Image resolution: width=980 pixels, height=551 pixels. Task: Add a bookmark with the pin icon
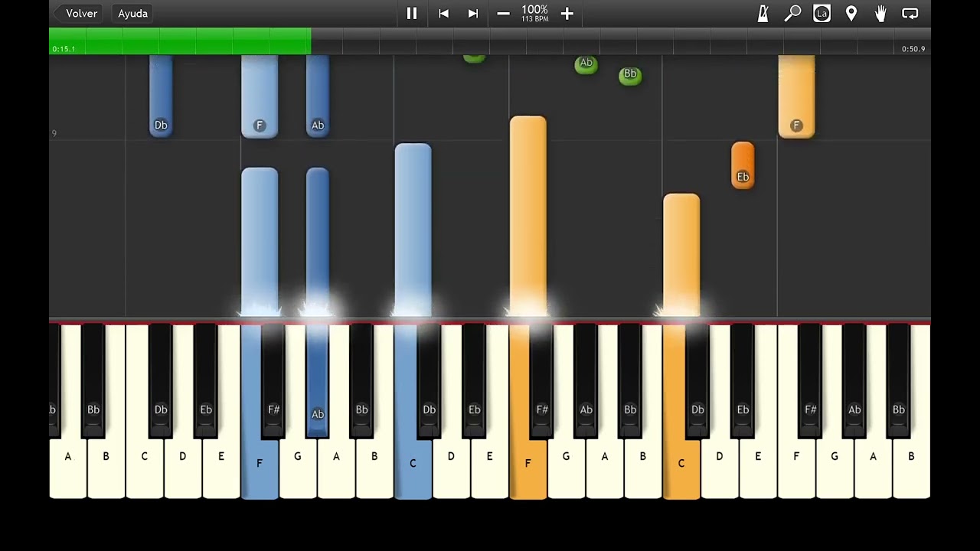click(851, 13)
